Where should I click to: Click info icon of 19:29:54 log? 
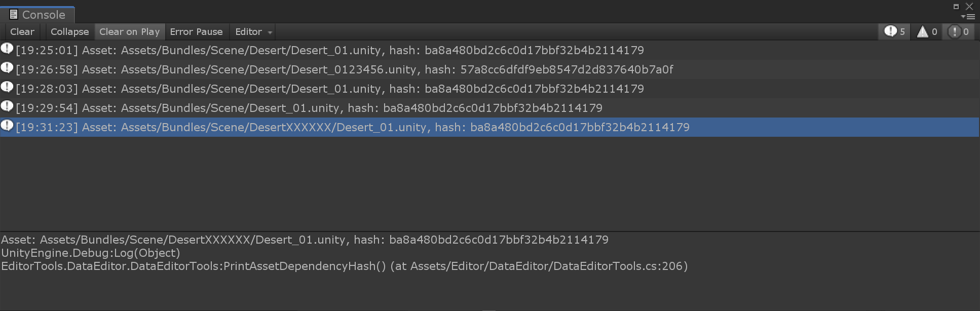pos(7,106)
